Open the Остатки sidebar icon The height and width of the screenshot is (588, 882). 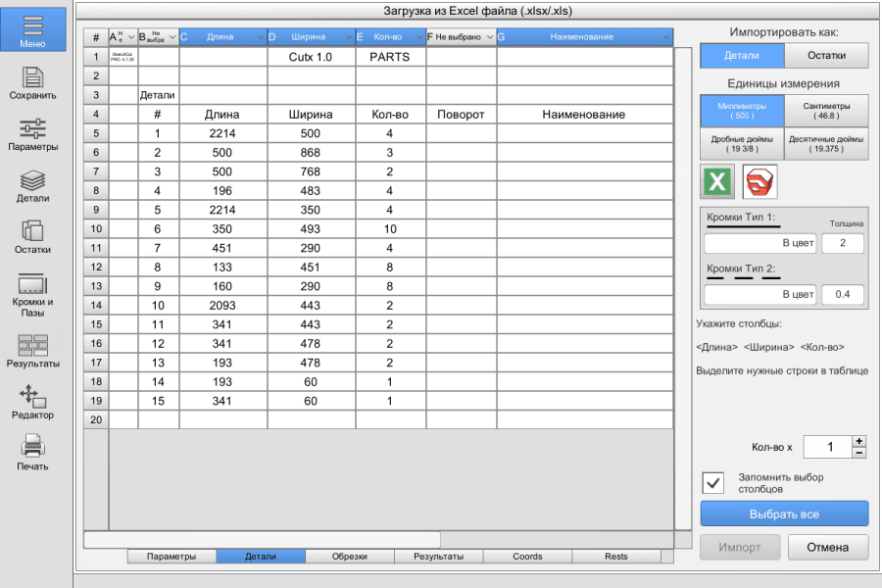point(32,231)
